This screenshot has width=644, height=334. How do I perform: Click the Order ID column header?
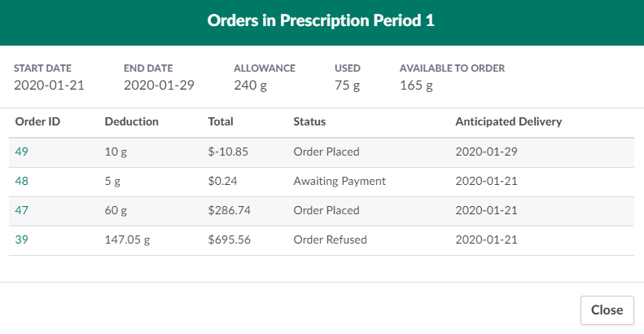(x=37, y=121)
